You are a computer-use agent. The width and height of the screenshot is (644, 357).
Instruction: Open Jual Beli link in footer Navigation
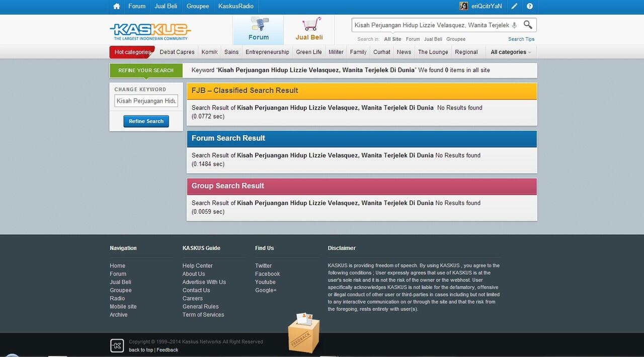click(121, 282)
